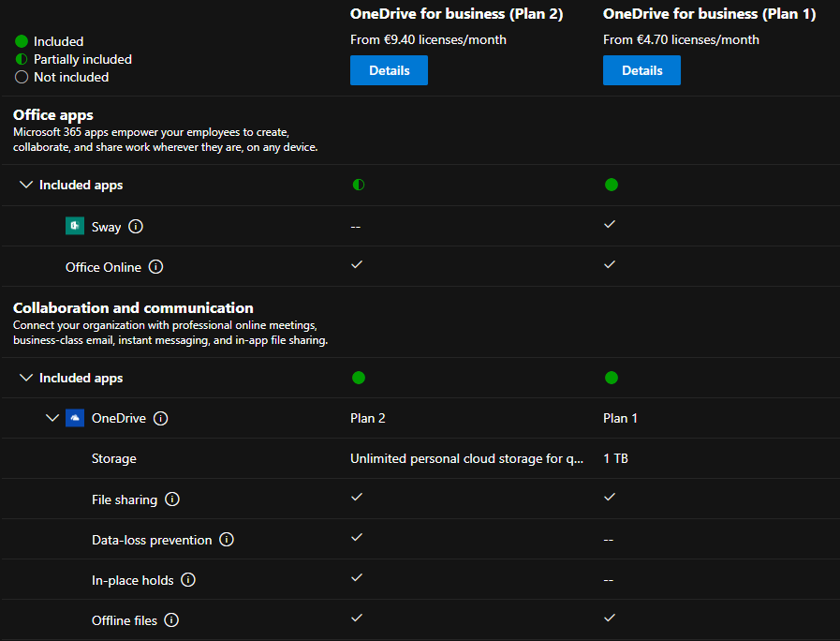Click Plan 1 included dot for Collaboration apps
The height and width of the screenshot is (641, 840).
(612, 378)
